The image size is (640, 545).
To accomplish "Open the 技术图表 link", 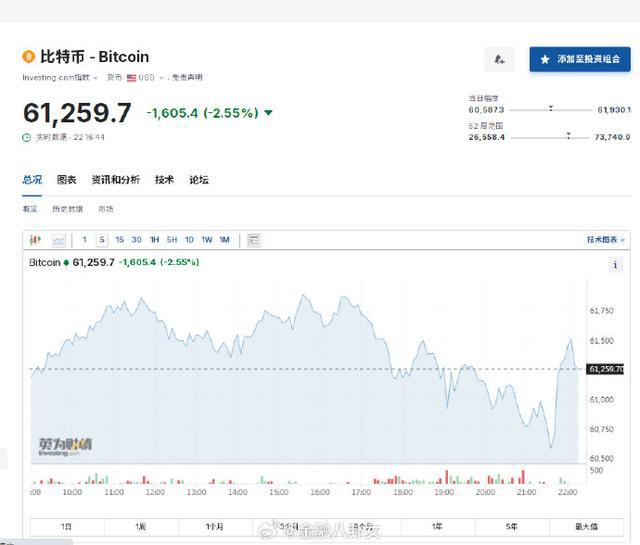I will (x=606, y=240).
